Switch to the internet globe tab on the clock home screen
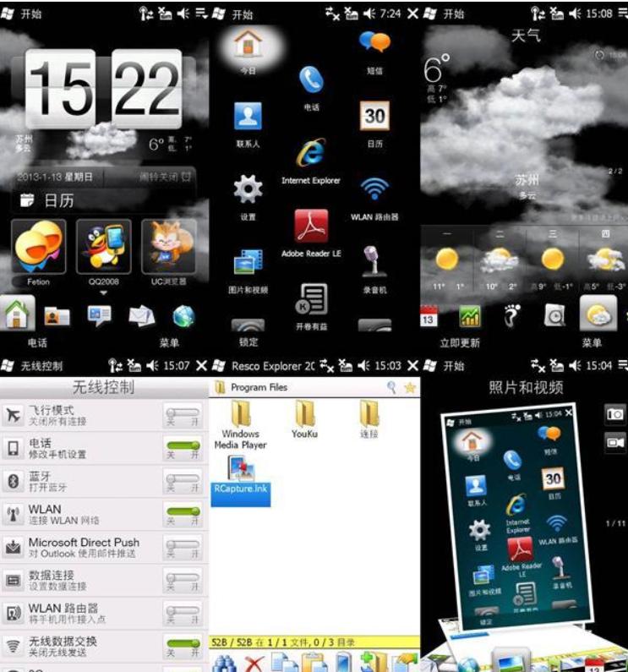This screenshot has width=628, height=672. coord(184,316)
